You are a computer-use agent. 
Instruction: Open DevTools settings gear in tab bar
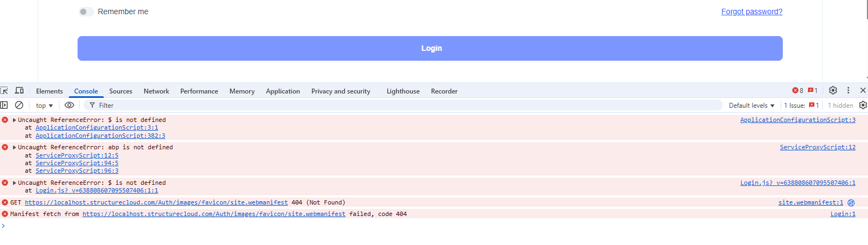click(x=832, y=91)
